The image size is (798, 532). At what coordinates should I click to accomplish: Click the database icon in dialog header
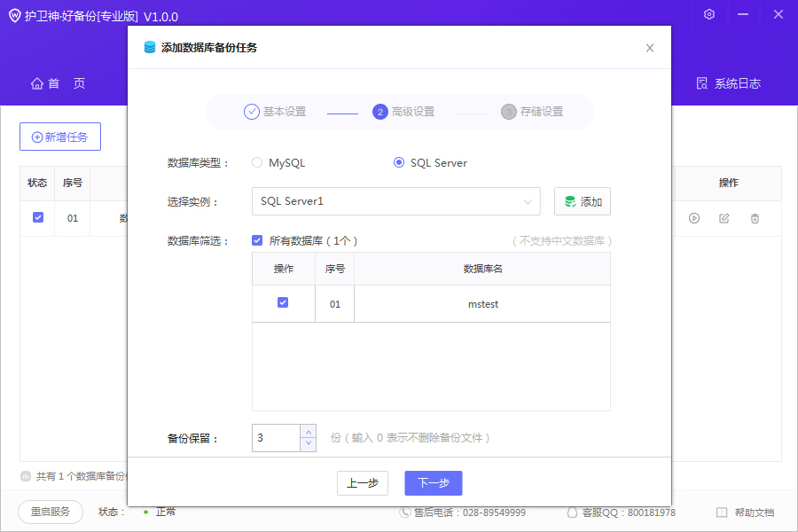150,47
